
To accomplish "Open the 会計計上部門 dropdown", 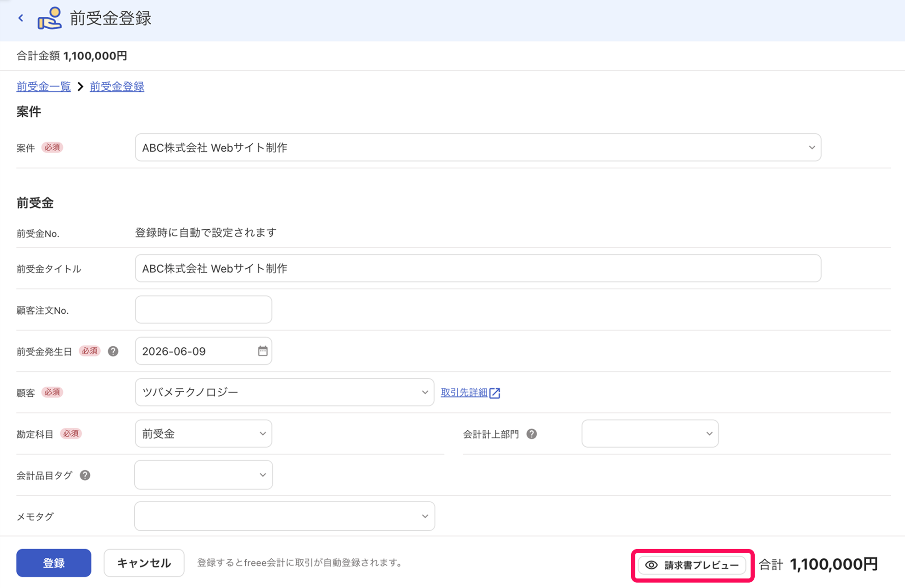I will pos(650,434).
